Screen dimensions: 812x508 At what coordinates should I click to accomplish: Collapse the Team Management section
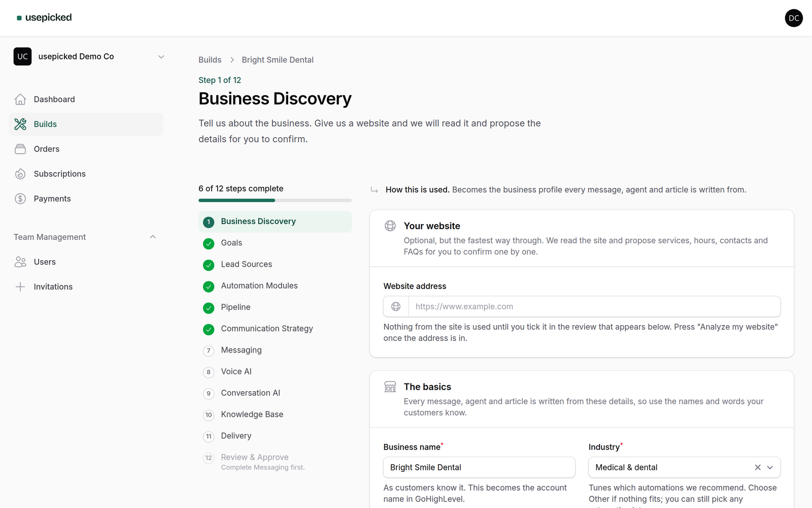153,237
